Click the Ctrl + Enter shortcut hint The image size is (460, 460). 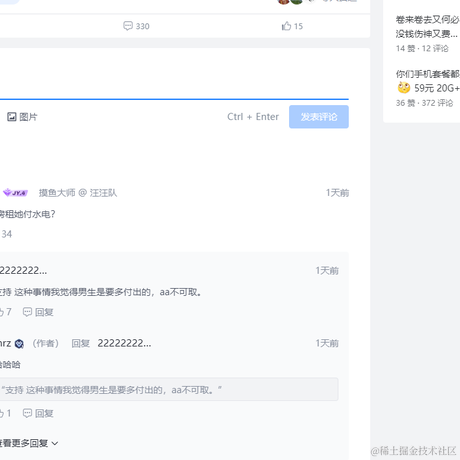pyautogui.click(x=253, y=117)
